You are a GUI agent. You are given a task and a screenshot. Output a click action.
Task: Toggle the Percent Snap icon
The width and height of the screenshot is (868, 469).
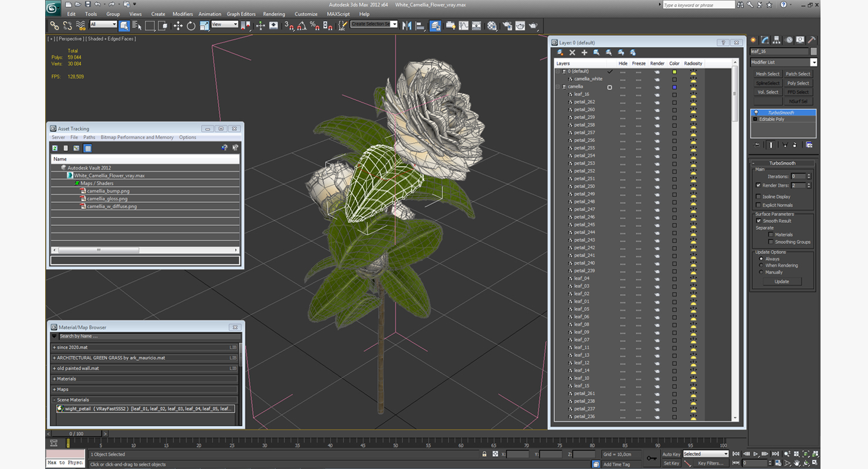tap(314, 25)
